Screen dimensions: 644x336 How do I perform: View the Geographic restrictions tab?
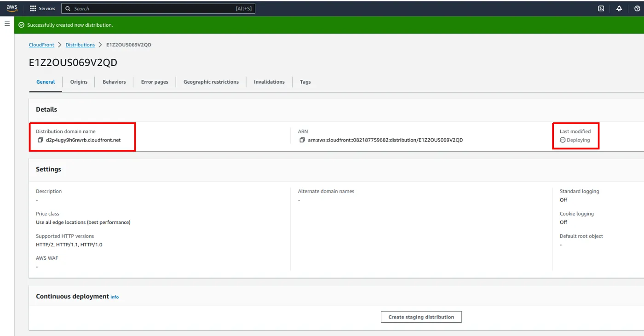[x=211, y=82]
